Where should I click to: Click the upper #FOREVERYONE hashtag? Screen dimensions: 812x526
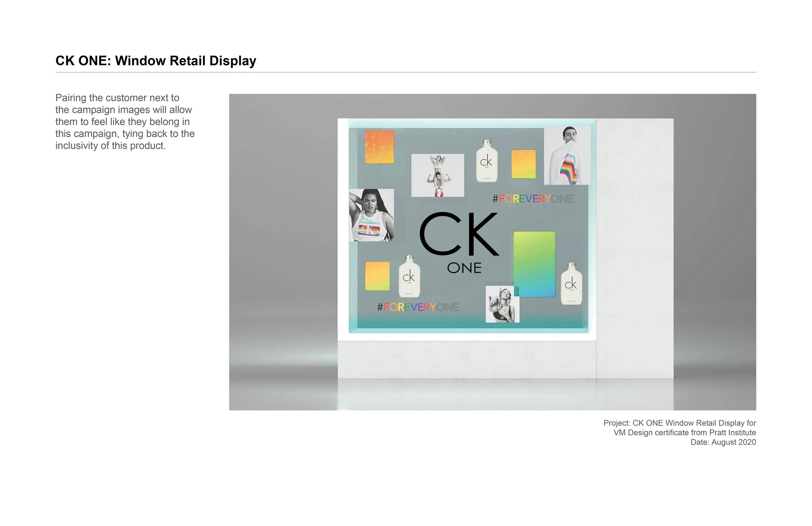pyautogui.click(x=533, y=199)
